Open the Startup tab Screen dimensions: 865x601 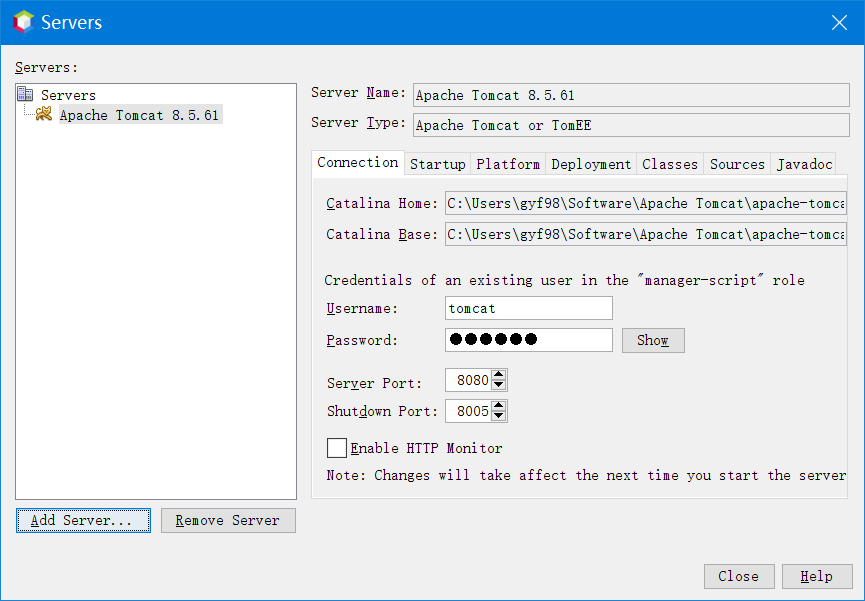pos(437,164)
